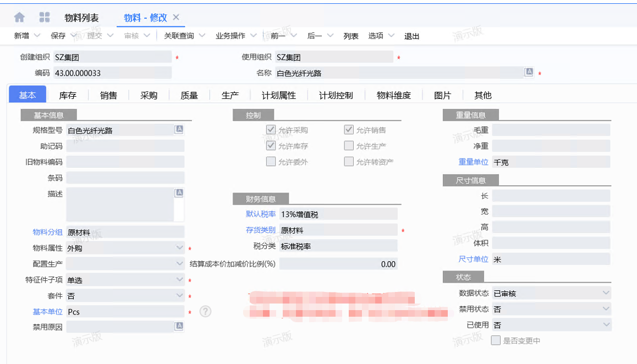
Task: Click 退出 in the toolbar
Action: click(412, 36)
